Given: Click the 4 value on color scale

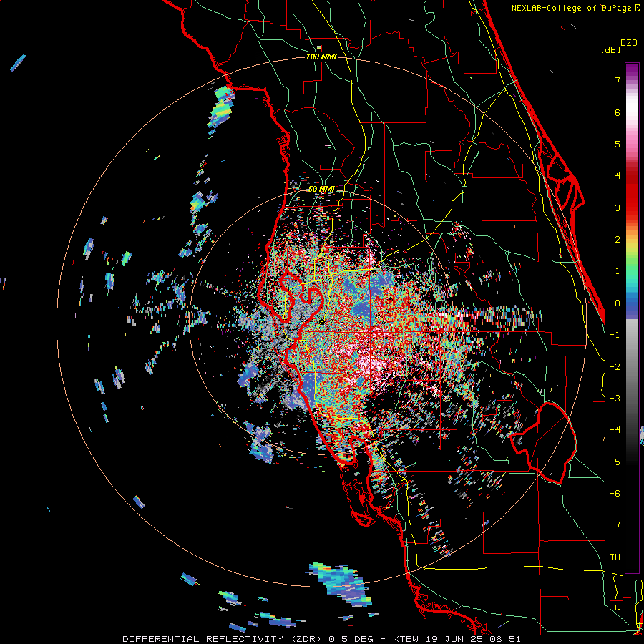Looking at the screenshot, I should 618,176.
